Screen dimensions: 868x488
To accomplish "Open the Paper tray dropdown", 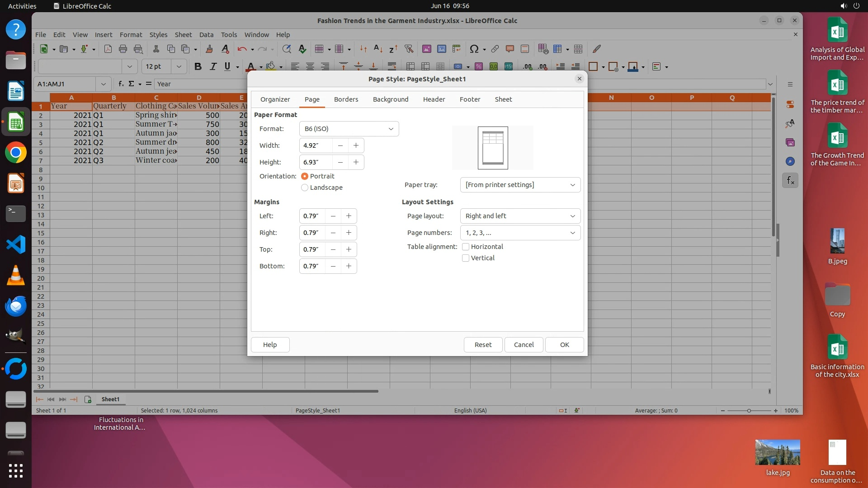I will tap(520, 185).
